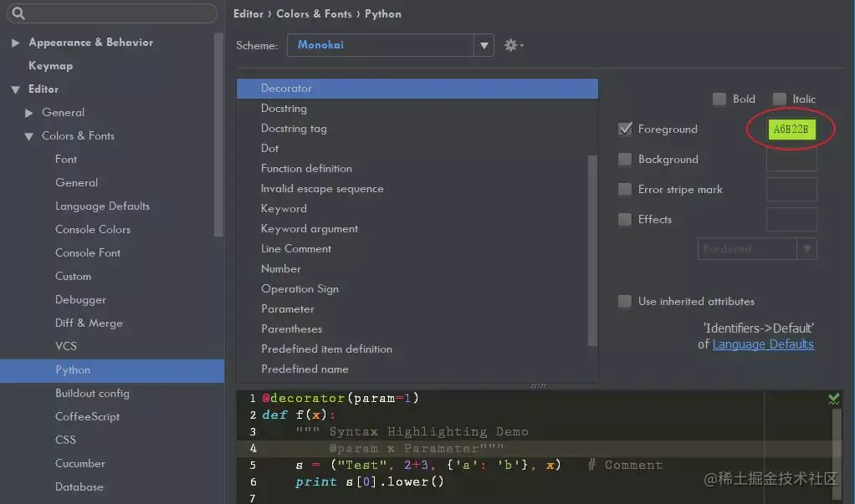
Task: Click @decorator in the code preview
Action: coord(304,399)
